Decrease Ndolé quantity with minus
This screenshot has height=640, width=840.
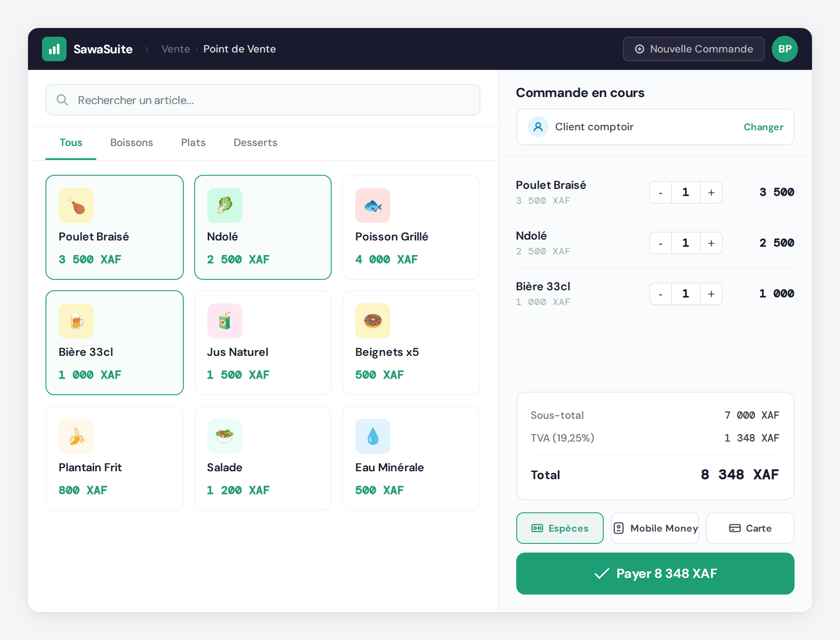(661, 243)
